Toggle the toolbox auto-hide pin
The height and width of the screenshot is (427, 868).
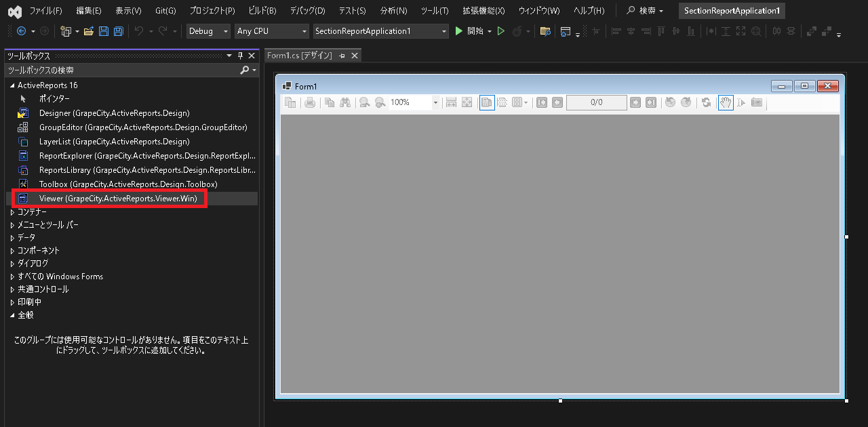239,56
